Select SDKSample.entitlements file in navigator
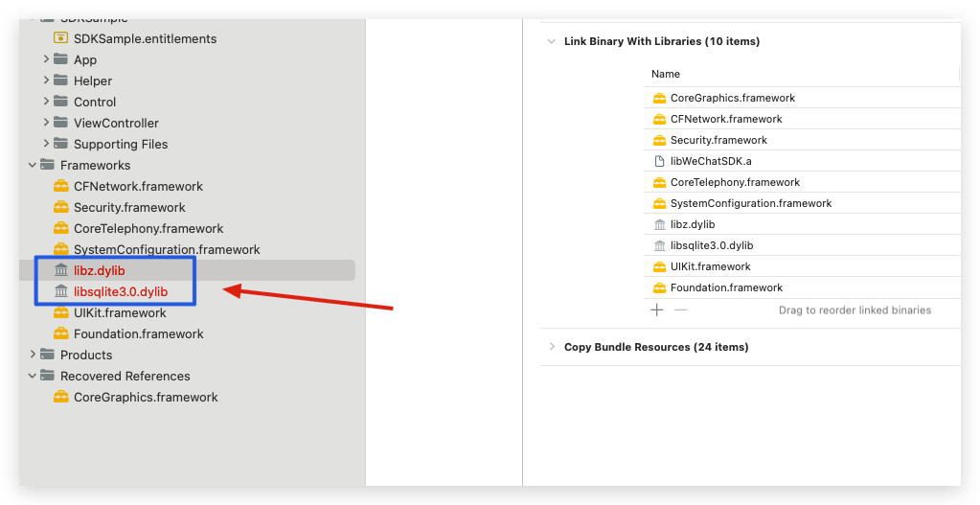The image size is (980, 505). [145, 38]
